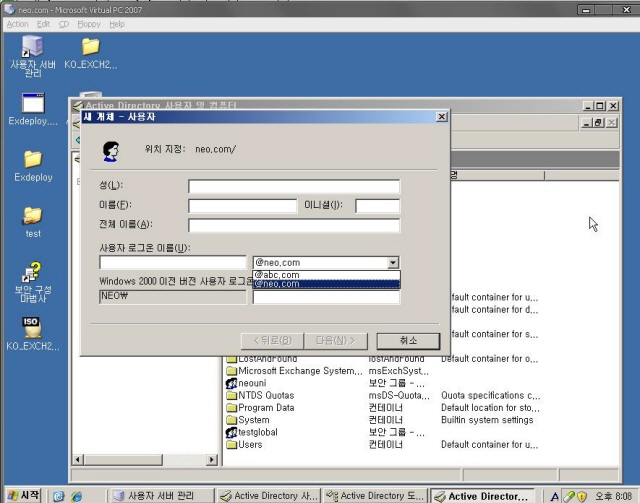Screen dimensions: 640x503
Task: Click the 전체 이름(A) full name field
Action: tap(294, 225)
